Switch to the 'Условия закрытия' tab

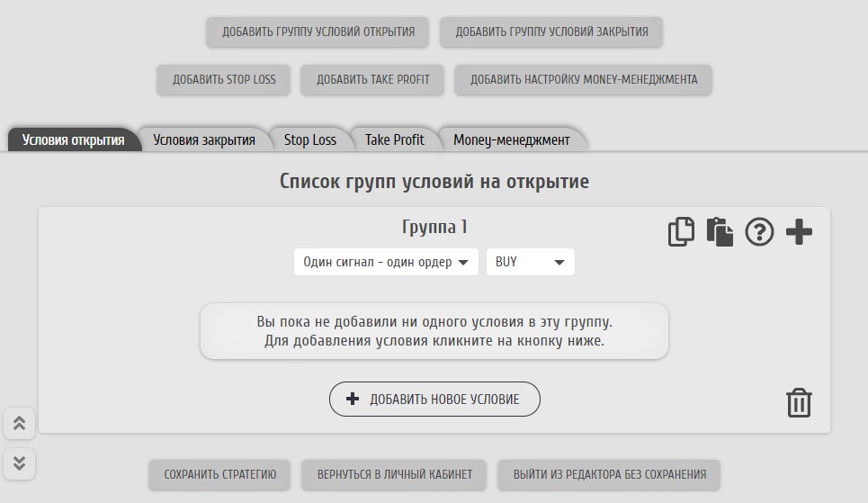(x=204, y=139)
